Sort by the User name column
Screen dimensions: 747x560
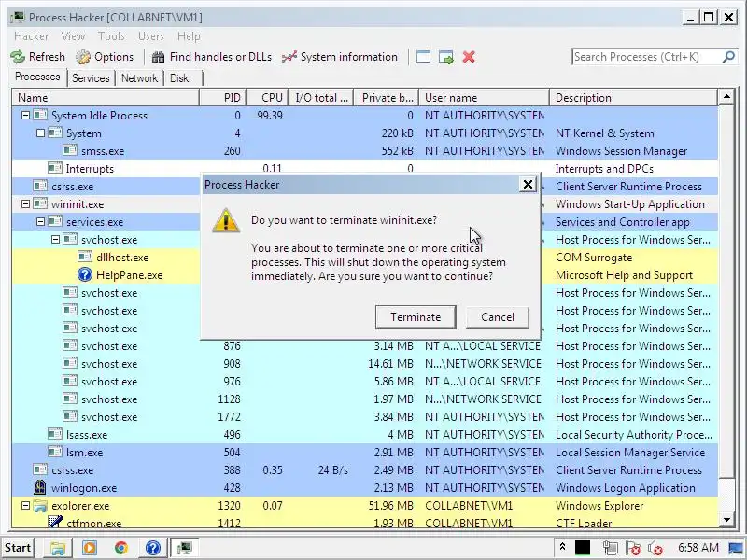click(x=484, y=98)
